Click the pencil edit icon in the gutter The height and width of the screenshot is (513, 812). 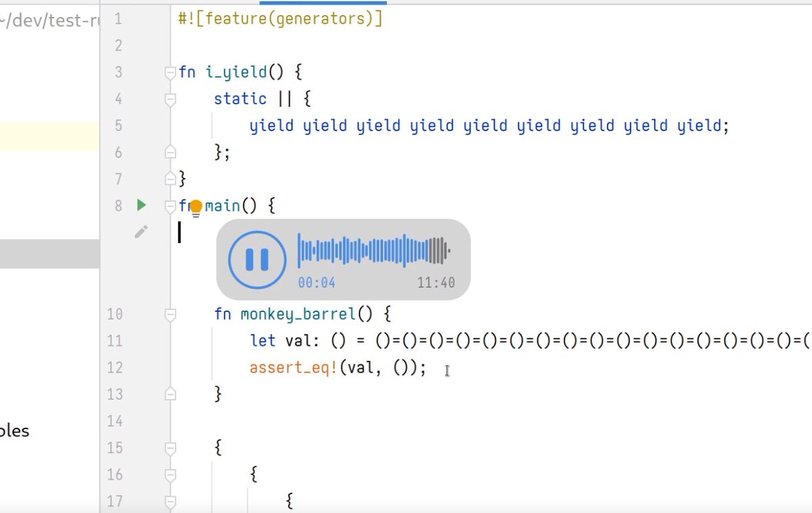coord(141,231)
